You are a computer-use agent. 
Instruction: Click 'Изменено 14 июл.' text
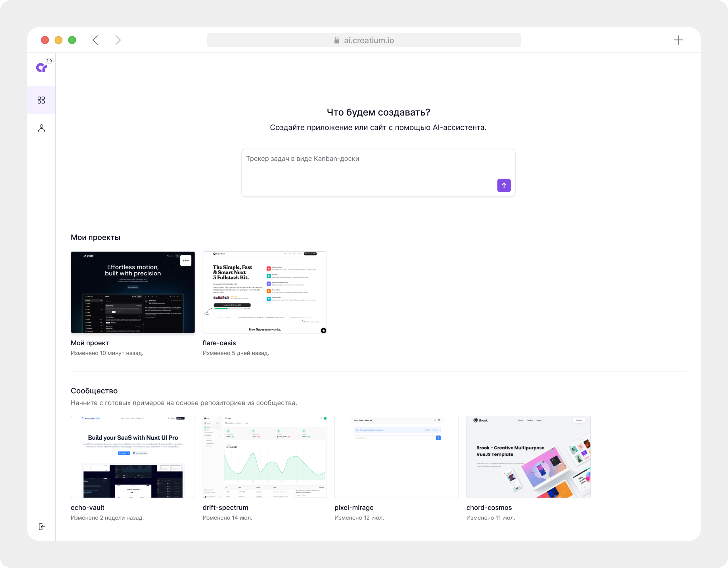[227, 518]
